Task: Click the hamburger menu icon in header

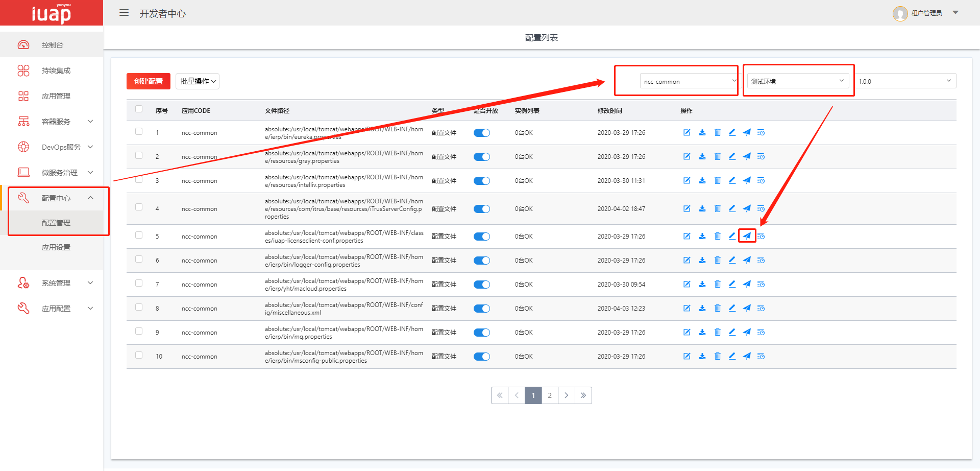Action: pyautogui.click(x=124, y=13)
